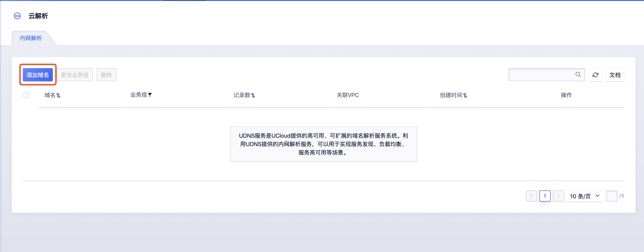
Task: Click the search magnifier icon
Action: click(578, 74)
